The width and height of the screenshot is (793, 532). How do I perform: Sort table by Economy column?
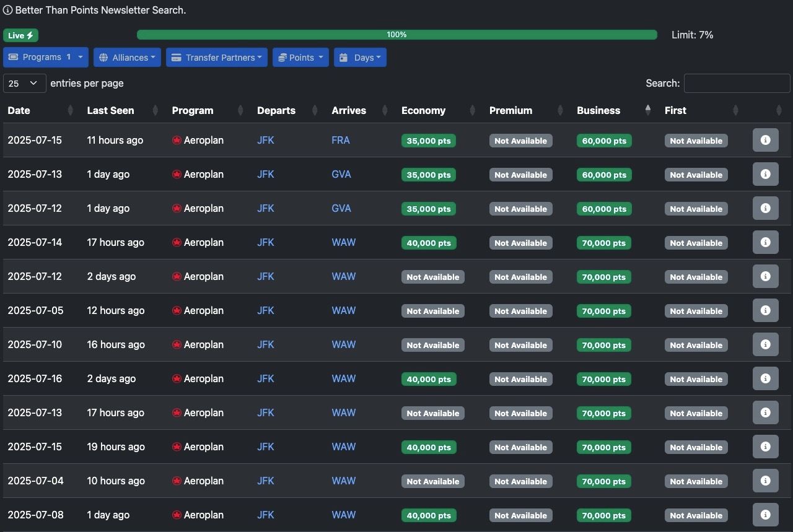(x=437, y=110)
